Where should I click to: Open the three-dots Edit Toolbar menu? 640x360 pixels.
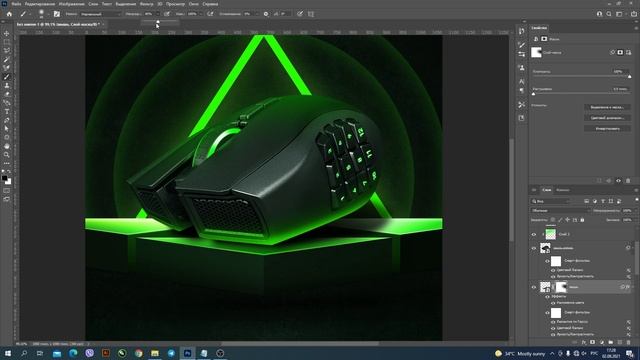pos(7,163)
